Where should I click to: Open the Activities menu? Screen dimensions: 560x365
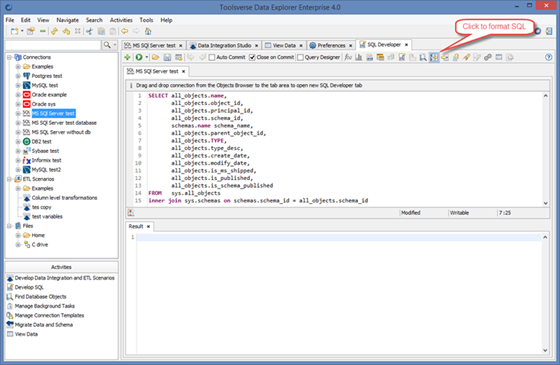coord(121,20)
